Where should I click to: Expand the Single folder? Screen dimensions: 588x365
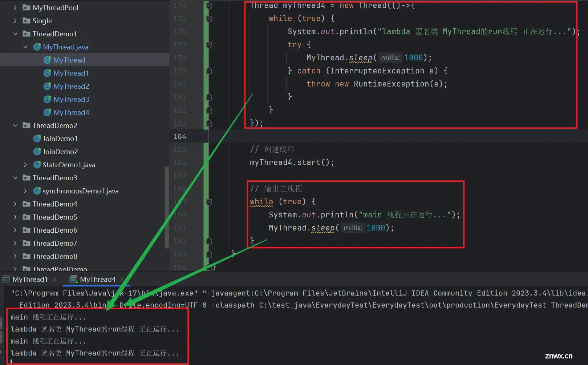click(x=15, y=21)
